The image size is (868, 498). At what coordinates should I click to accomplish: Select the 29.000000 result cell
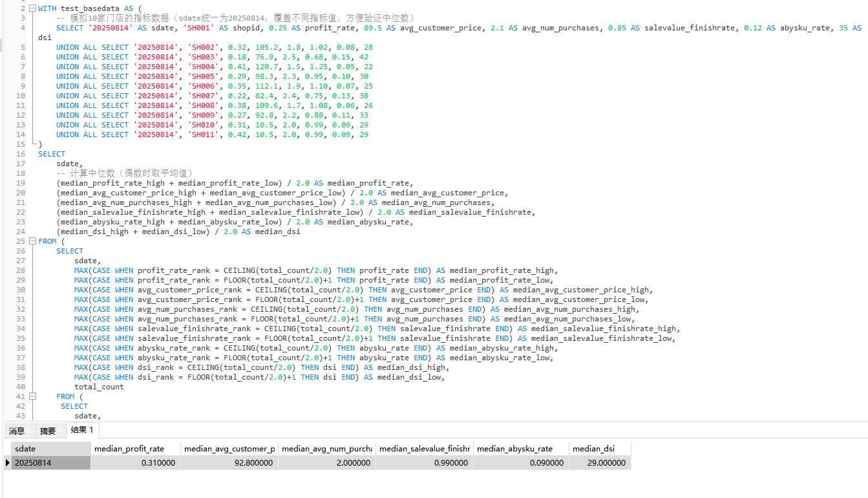click(600, 463)
